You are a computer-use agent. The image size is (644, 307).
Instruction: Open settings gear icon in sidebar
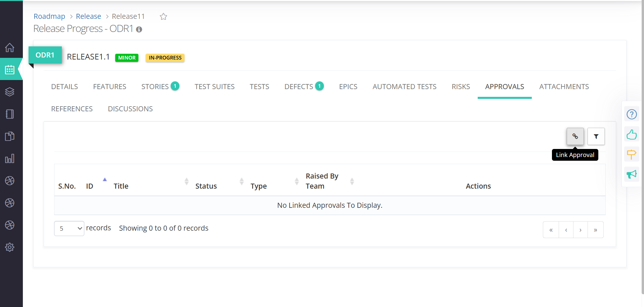pos(10,247)
